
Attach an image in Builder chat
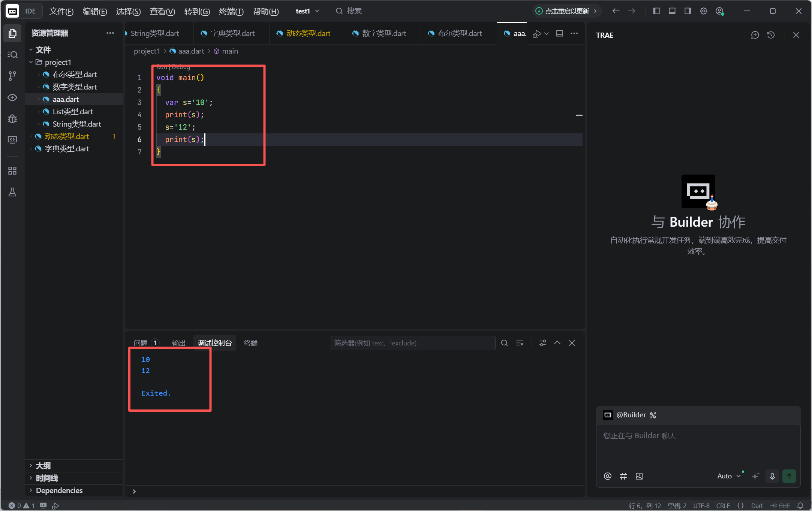639,476
